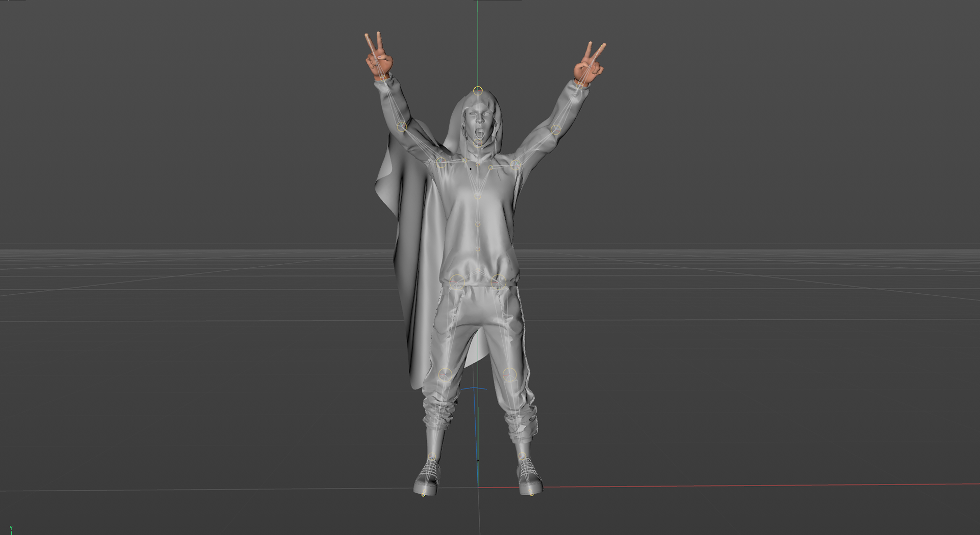Click the blue arc handle between the legs
This screenshot has width=980, height=535.
pyautogui.click(x=474, y=389)
